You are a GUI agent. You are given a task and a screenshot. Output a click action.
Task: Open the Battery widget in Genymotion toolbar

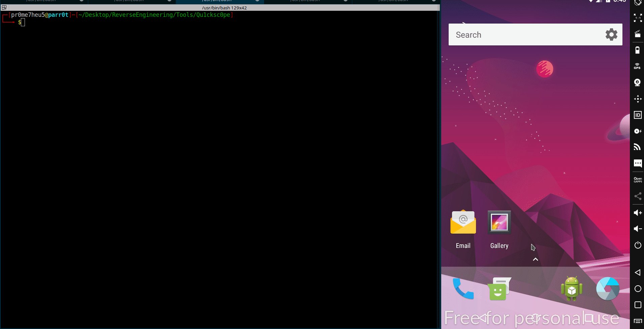[637, 50]
